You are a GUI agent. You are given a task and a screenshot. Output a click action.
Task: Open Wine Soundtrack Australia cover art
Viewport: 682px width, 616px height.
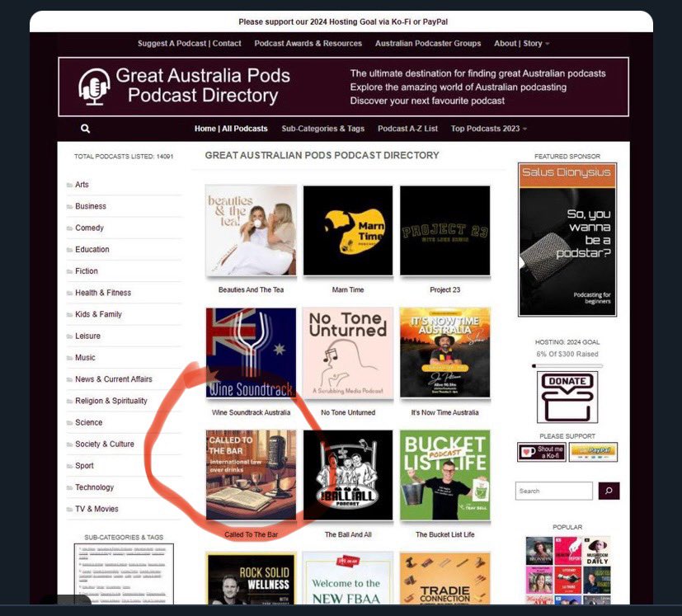pyautogui.click(x=251, y=353)
